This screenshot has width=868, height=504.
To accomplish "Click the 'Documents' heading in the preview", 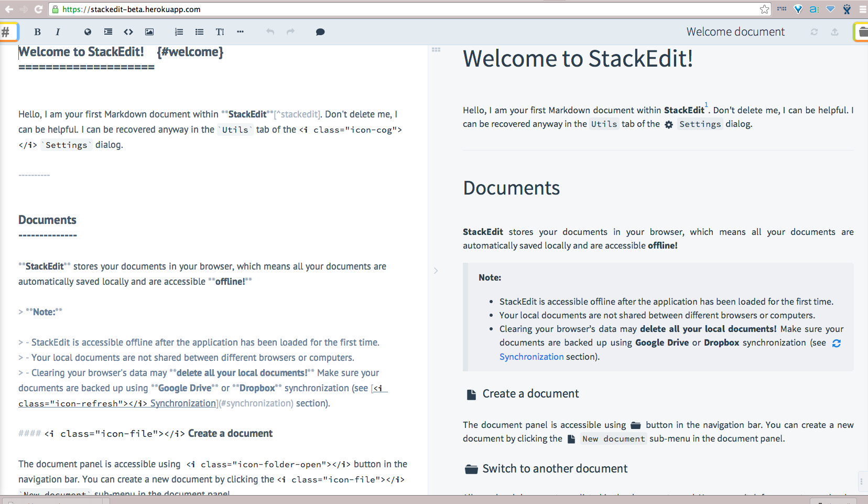I will click(511, 188).
